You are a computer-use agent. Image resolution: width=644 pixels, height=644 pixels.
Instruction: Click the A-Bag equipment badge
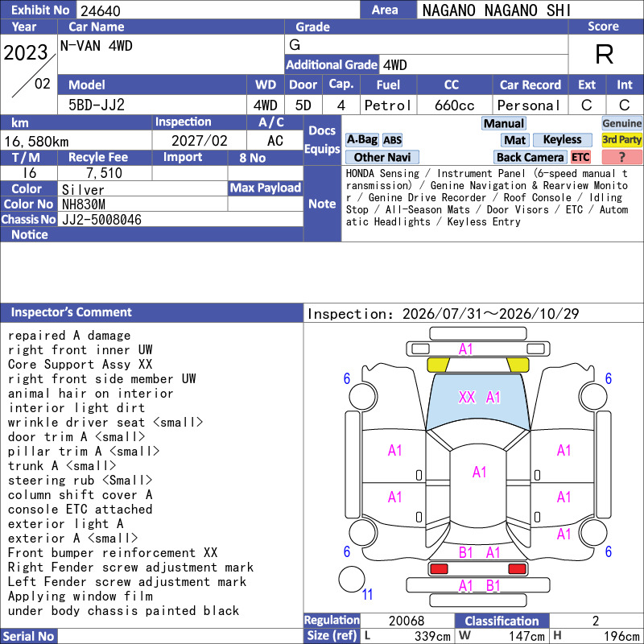click(361, 139)
